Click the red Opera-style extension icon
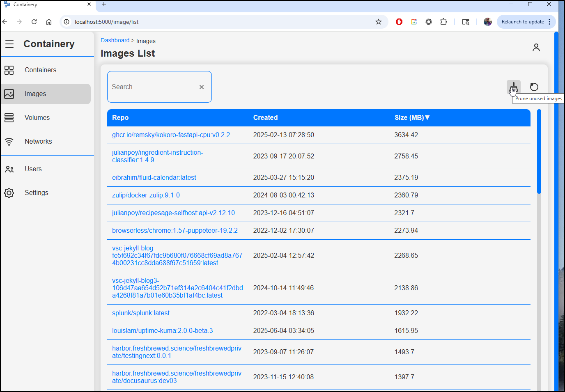 tap(399, 22)
